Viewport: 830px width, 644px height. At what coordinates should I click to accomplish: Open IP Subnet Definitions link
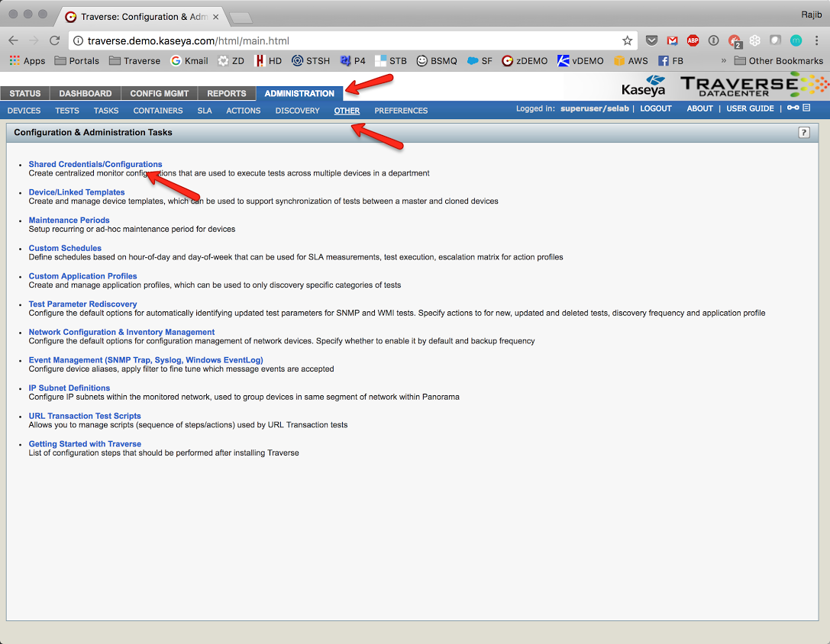[69, 388]
